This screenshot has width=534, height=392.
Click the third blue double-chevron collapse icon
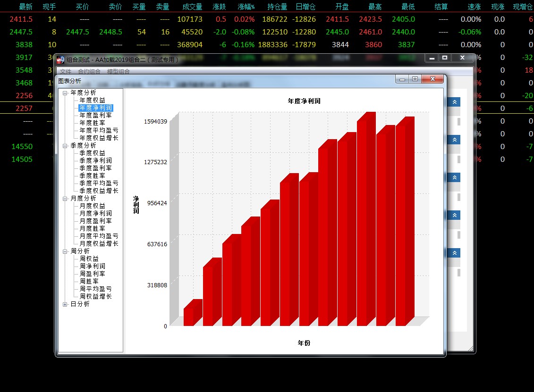(x=454, y=178)
